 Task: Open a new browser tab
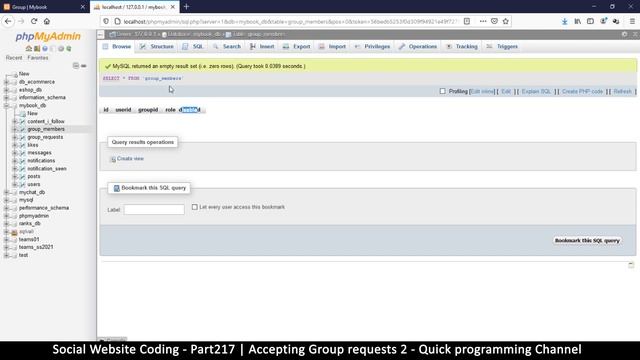pos(187,7)
